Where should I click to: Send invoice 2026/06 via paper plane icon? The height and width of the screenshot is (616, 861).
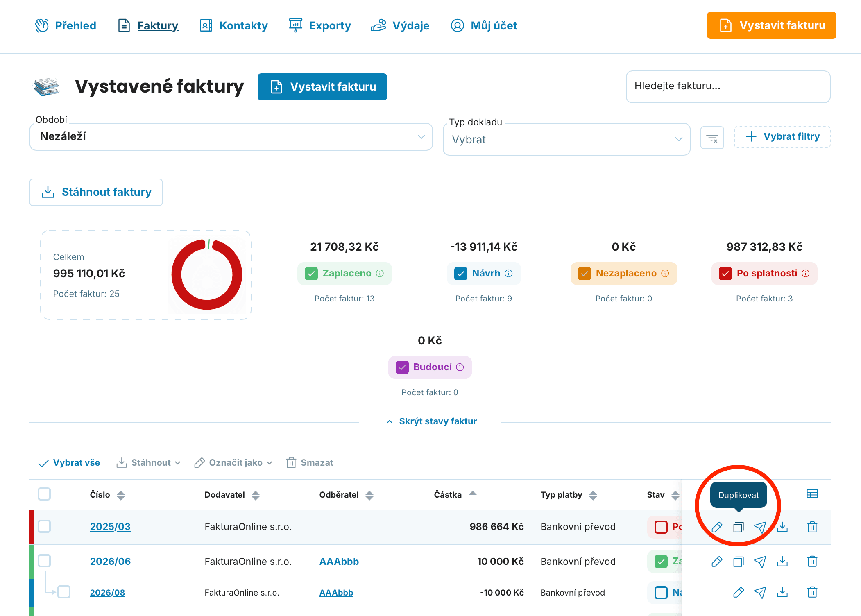coord(760,561)
